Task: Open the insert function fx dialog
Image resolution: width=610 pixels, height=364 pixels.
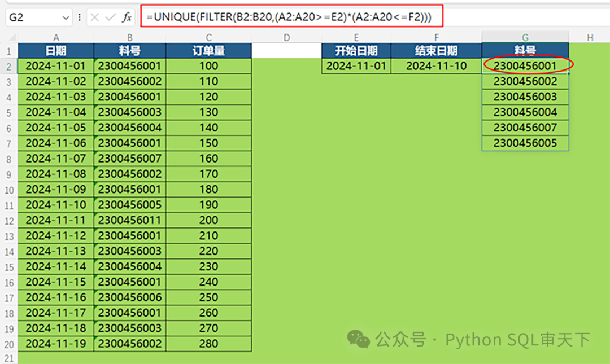Action: tap(127, 17)
